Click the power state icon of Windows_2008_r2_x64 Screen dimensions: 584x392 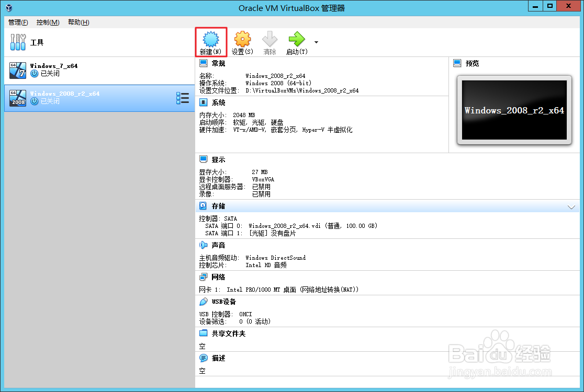coord(34,101)
